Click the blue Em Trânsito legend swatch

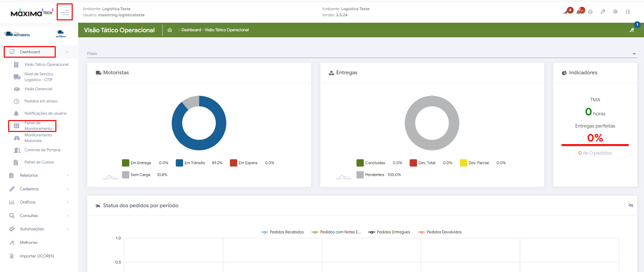click(x=179, y=163)
